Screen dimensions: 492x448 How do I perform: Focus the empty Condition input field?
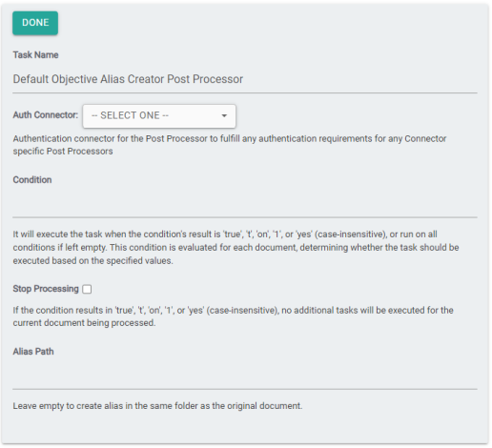click(x=245, y=203)
